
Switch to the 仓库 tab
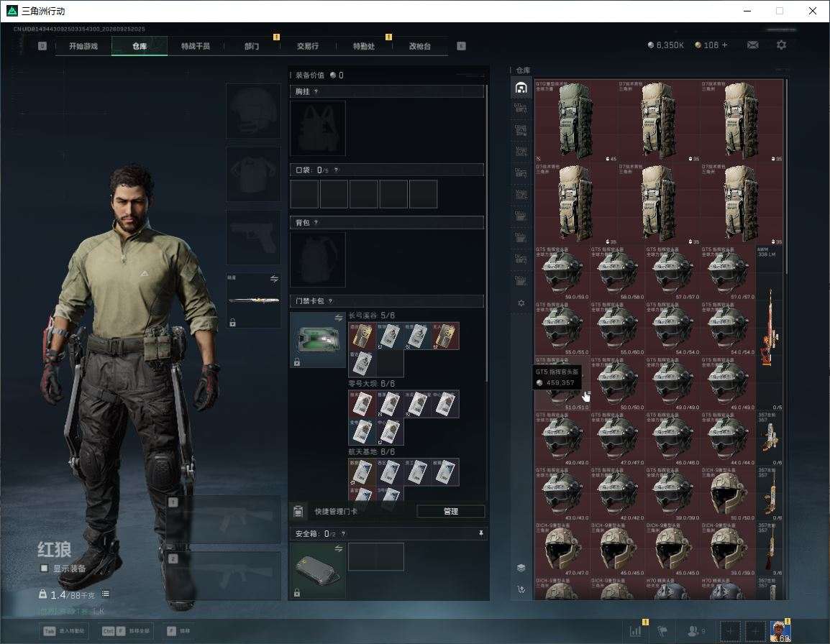(140, 46)
